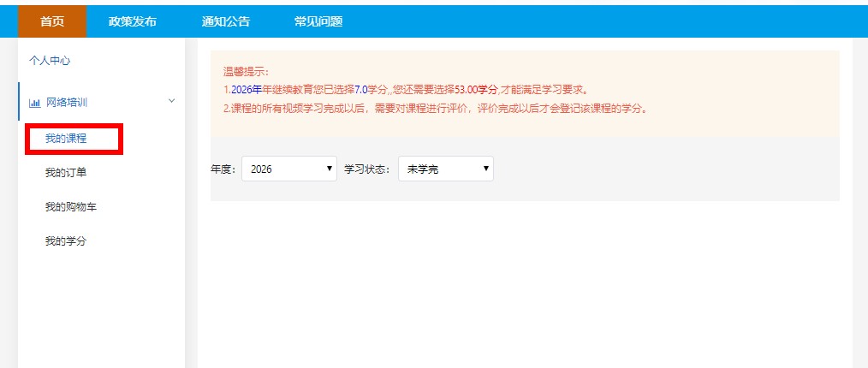Open the 政策发布 tab
This screenshot has width=868, height=368.
point(133,21)
